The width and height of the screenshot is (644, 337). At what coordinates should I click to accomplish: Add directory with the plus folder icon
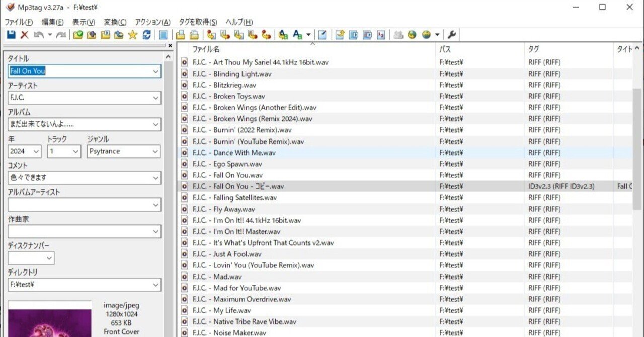92,35
